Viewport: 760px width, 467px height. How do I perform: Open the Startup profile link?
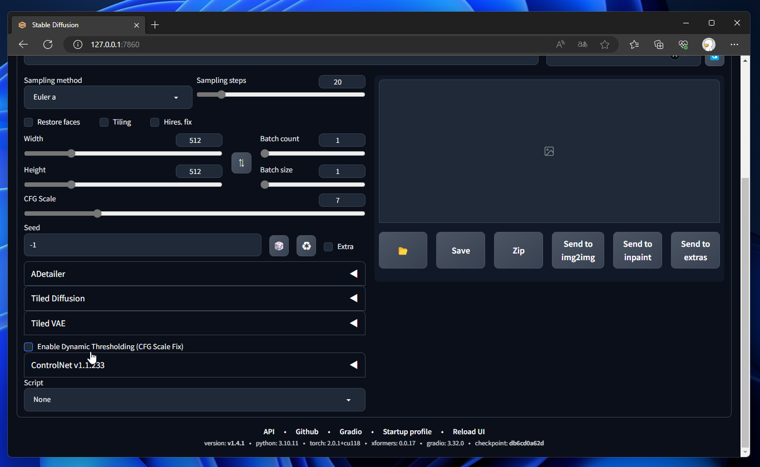tap(407, 432)
